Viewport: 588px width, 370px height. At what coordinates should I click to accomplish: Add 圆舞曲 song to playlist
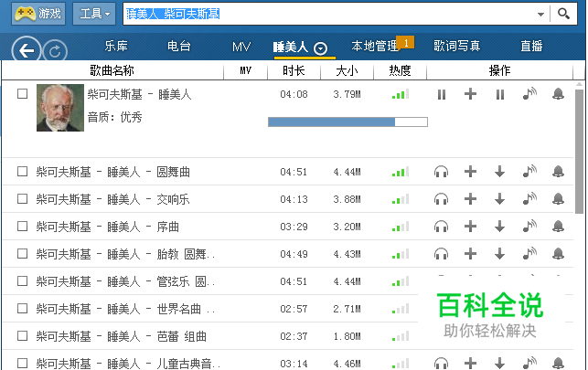(470, 172)
